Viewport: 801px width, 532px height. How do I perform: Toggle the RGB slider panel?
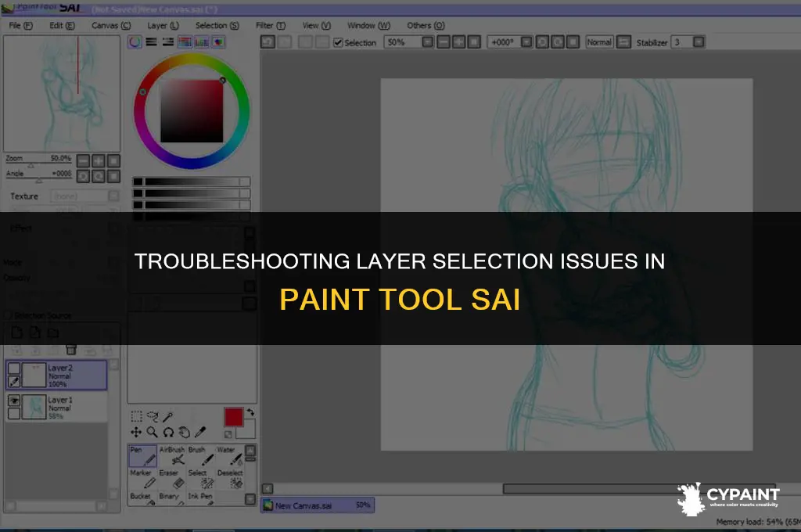[x=151, y=42]
